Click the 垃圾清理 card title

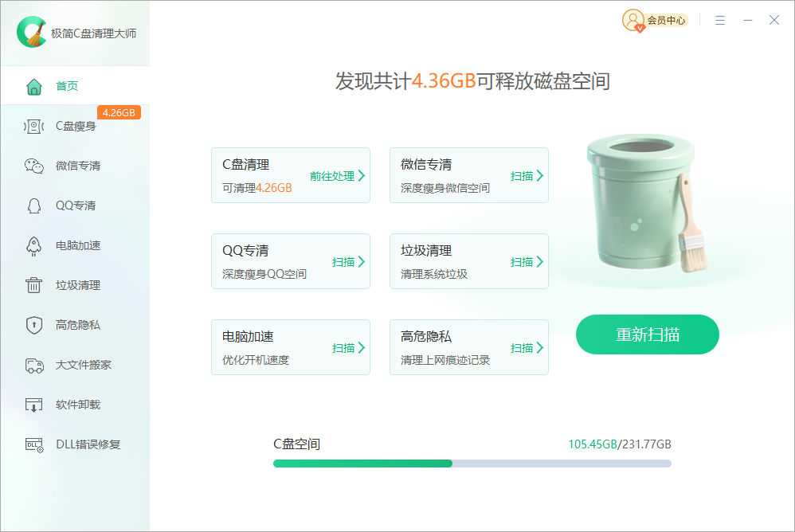point(426,251)
